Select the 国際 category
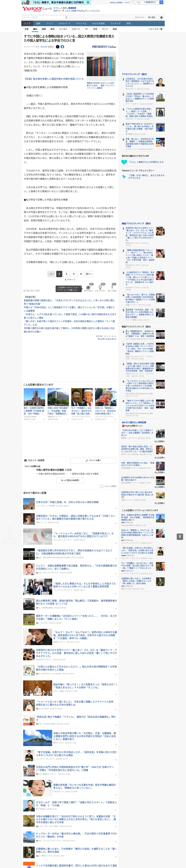The width and height of the screenshot is (186, 868). click(x=44, y=29)
